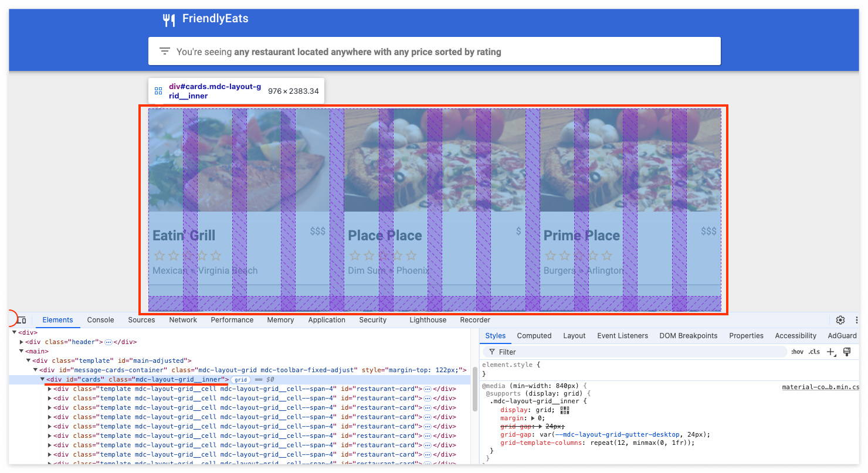Click the FriendlyEats fork and knife logo
868x473 pixels.
click(169, 20)
